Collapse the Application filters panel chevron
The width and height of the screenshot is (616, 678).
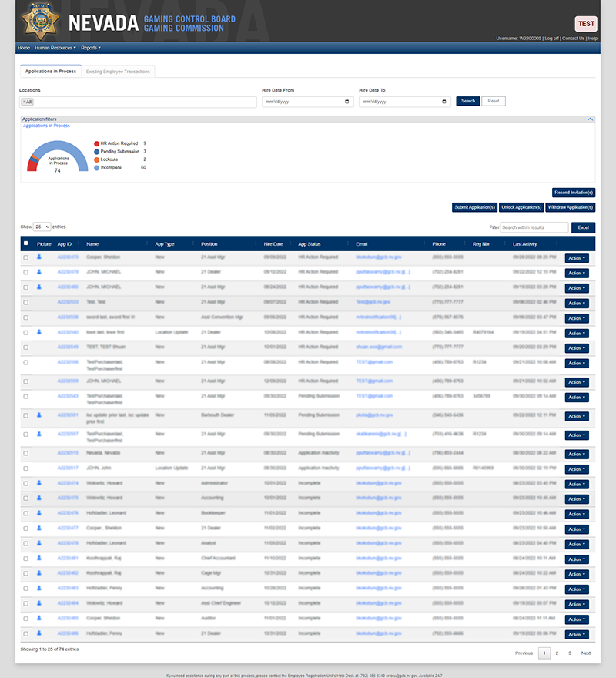click(x=590, y=119)
